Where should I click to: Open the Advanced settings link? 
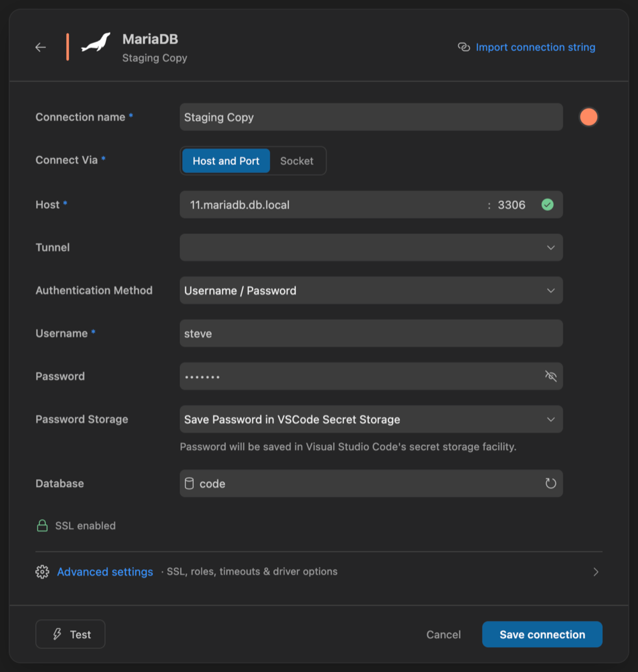(105, 572)
